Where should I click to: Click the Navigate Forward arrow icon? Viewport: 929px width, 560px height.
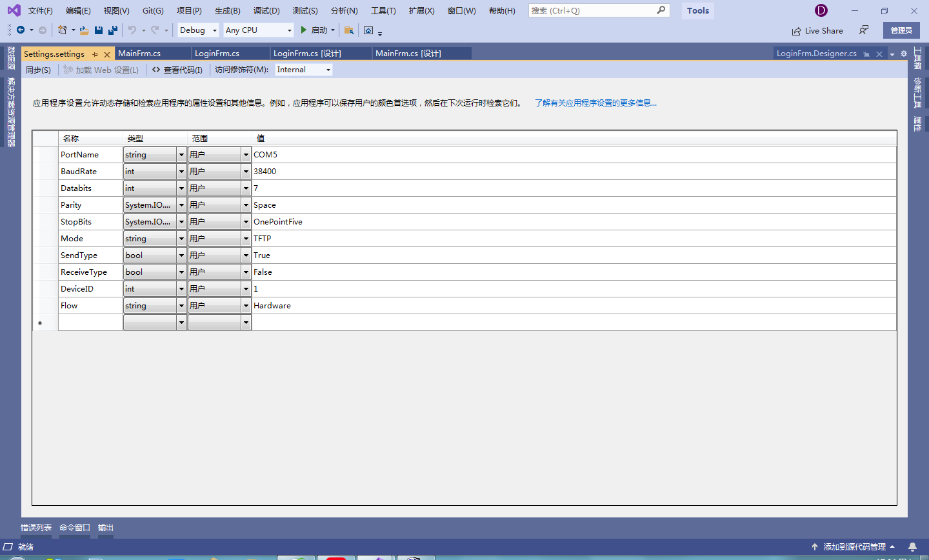[43, 30]
